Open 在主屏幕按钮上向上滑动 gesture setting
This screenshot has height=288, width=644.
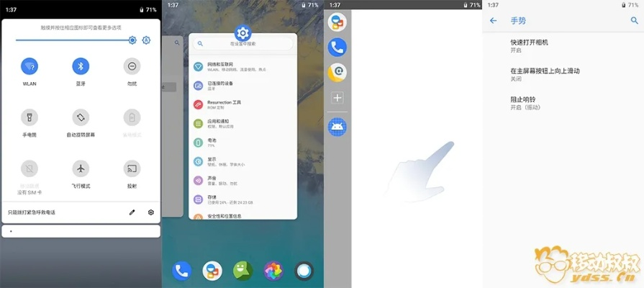(563, 74)
